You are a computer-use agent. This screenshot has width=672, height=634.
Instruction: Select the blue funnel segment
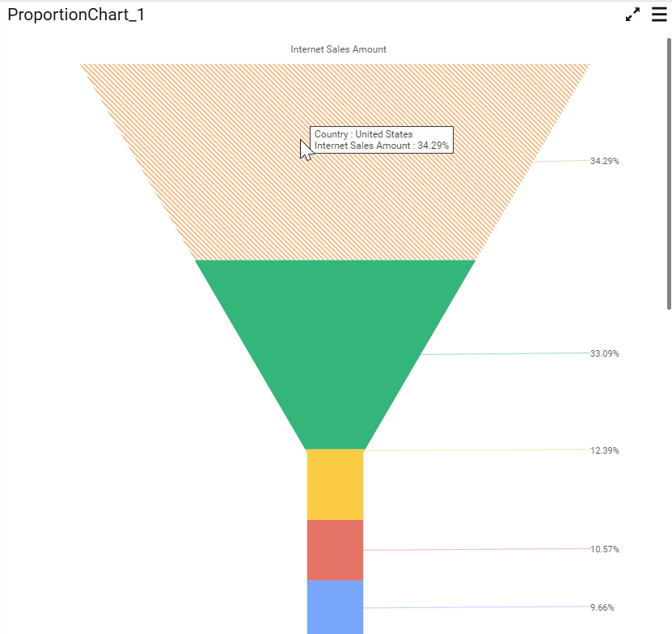tap(335, 607)
